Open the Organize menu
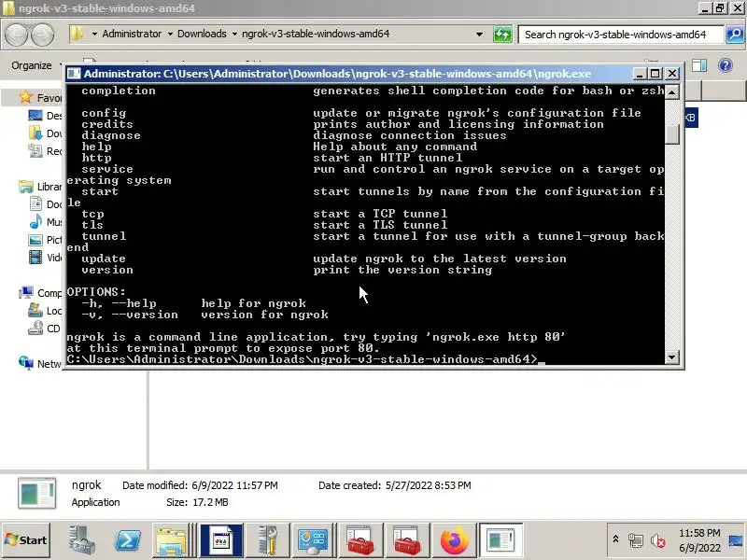747x560 pixels. point(32,65)
